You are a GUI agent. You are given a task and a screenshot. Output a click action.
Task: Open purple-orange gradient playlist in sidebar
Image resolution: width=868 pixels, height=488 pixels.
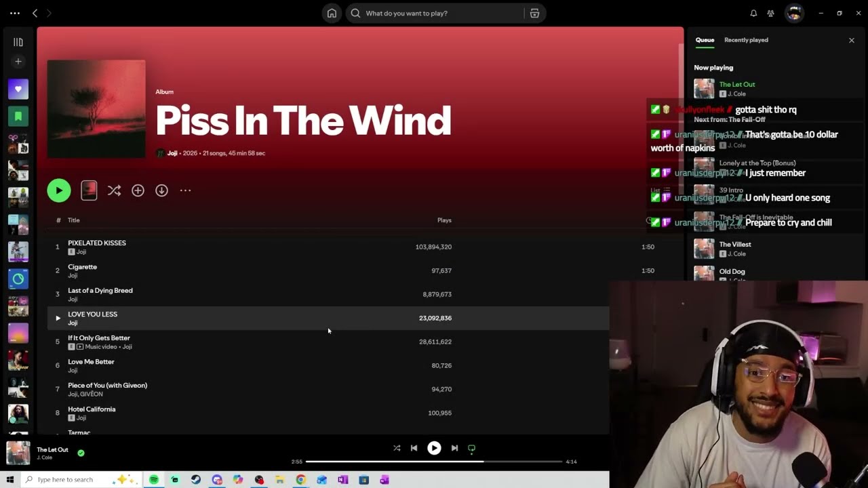[18, 333]
